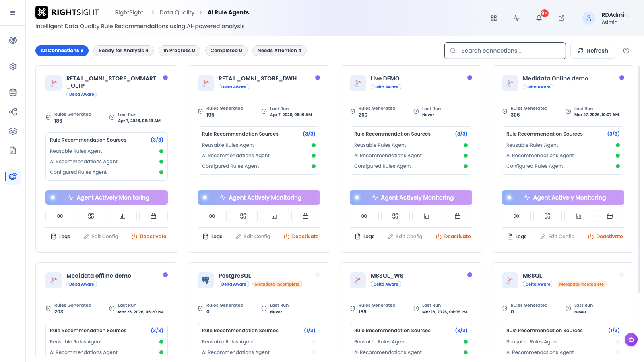644x362 pixels.
Task: Select the Ready for Analysis 4 filter
Action: (x=124, y=51)
